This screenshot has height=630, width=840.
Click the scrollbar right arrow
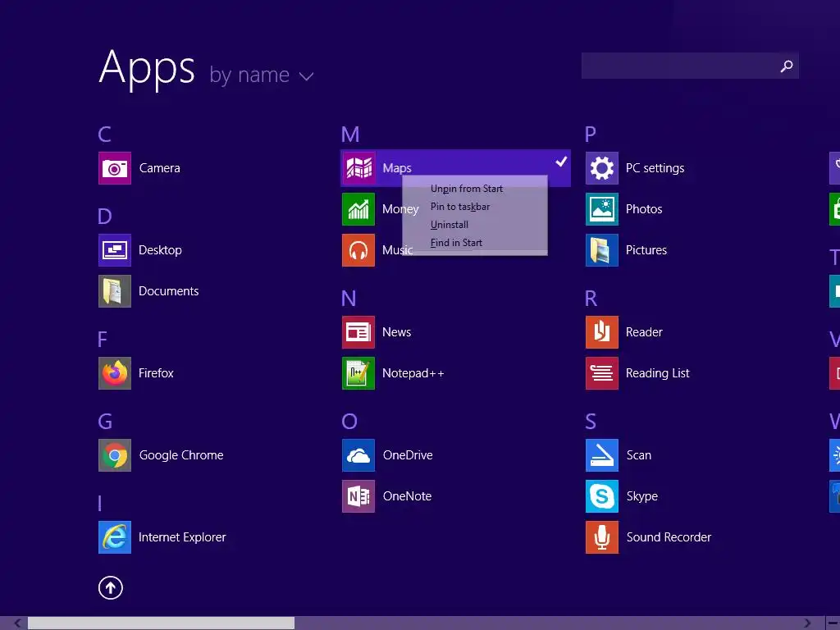(x=807, y=623)
